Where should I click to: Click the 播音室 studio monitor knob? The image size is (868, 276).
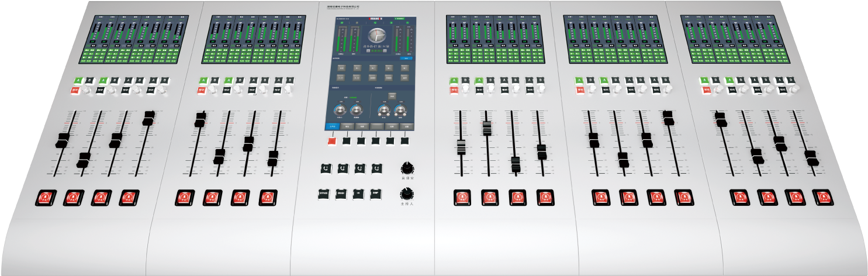[x=406, y=168]
